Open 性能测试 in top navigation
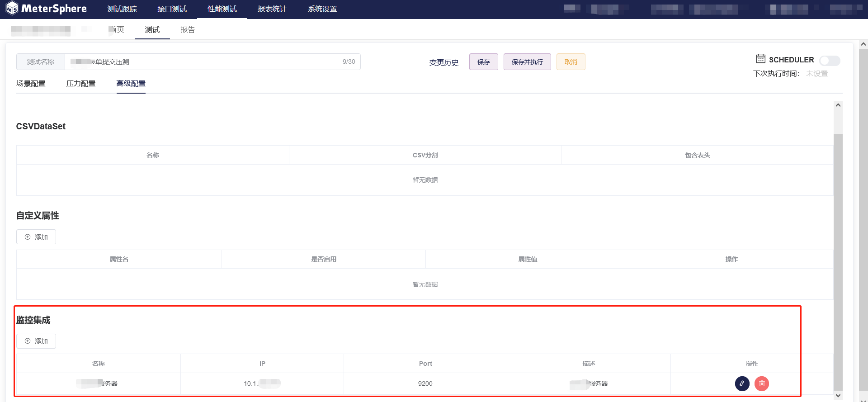This screenshot has width=868, height=402. point(222,9)
